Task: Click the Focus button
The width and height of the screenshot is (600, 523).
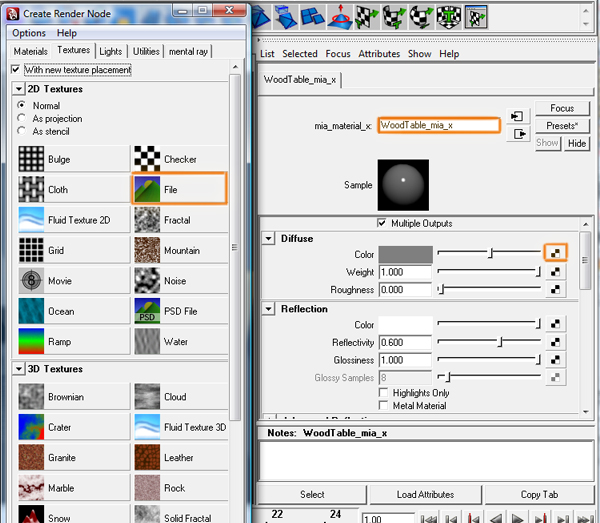Action: [562, 108]
